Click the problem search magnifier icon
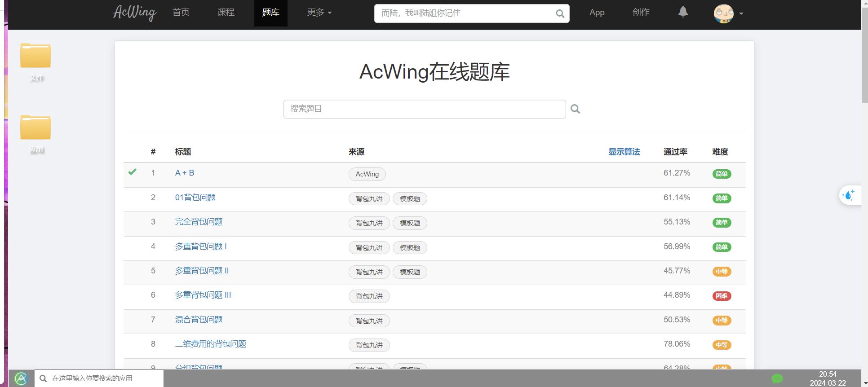This screenshot has width=868, height=387. point(575,109)
